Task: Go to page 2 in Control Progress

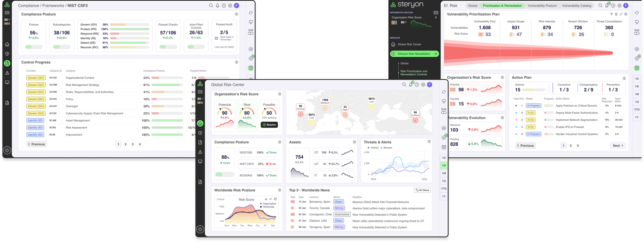Action: click(126, 144)
